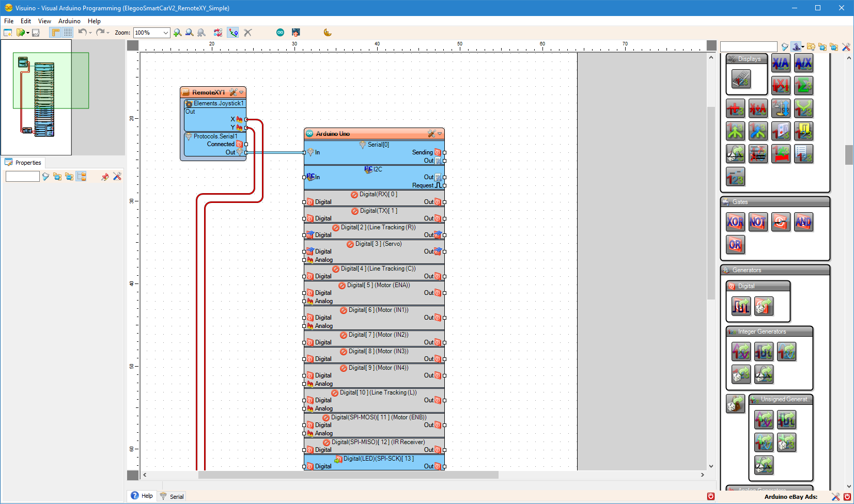Activate the wire routing tool
This screenshot has width=854, height=504.
point(233,33)
